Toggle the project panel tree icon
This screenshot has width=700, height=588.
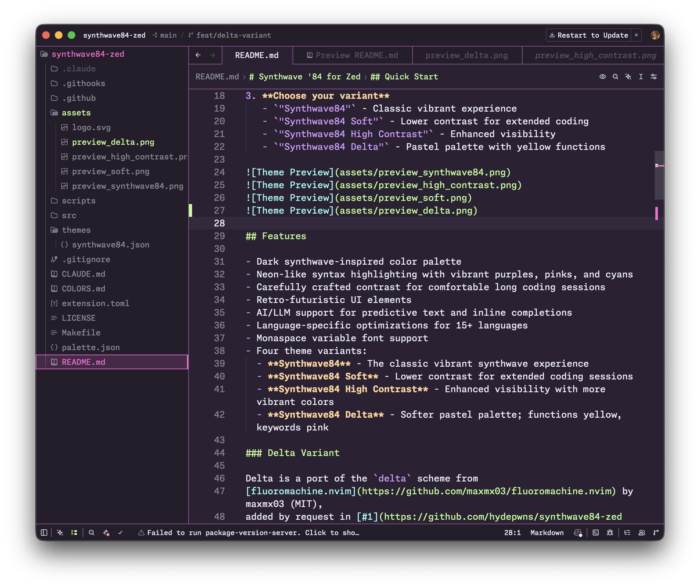74,533
